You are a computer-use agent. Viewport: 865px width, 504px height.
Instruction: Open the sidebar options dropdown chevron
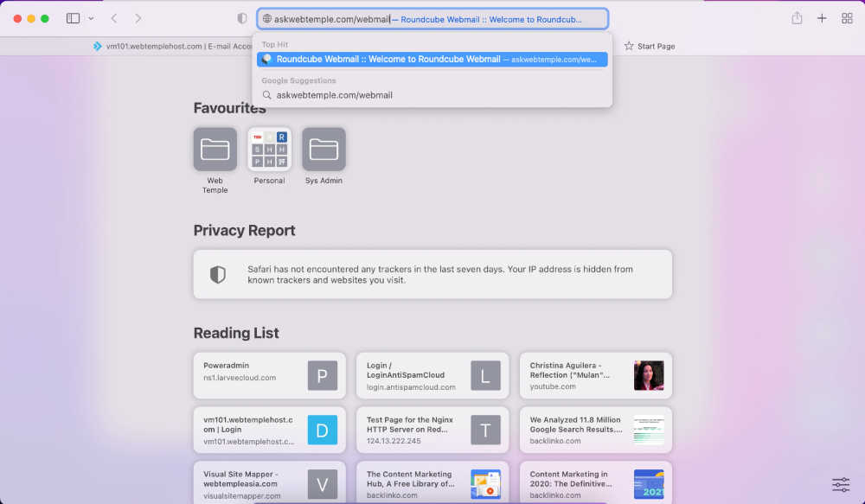click(91, 18)
